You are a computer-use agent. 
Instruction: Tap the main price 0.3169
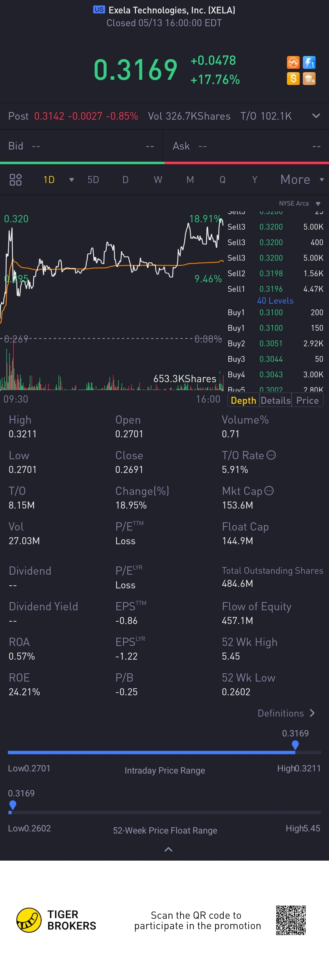pos(135,70)
